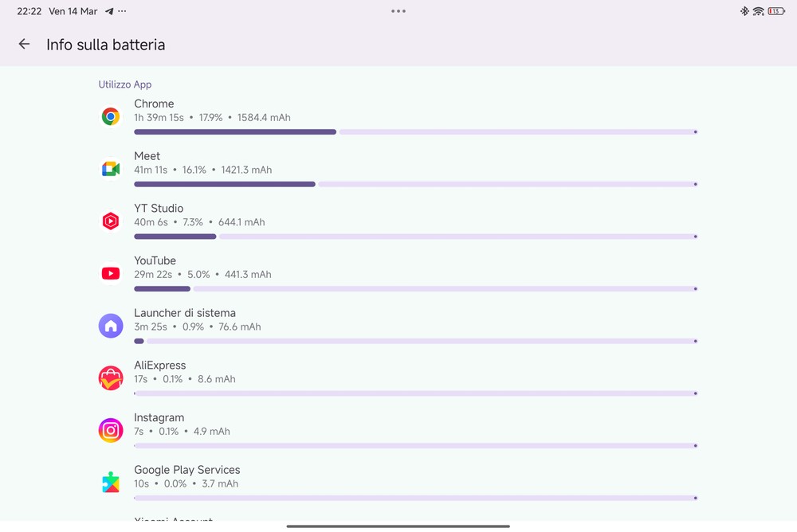Image resolution: width=797 pixels, height=532 pixels.
Task: Tap the YT Studio app icon
Action: coord(111,221)
